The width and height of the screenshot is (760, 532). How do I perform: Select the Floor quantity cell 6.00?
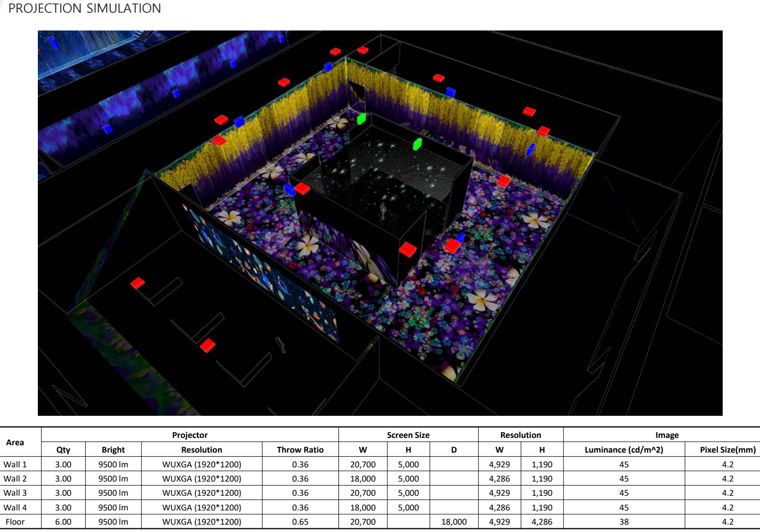pyautogui.click(x=63, y=521)
